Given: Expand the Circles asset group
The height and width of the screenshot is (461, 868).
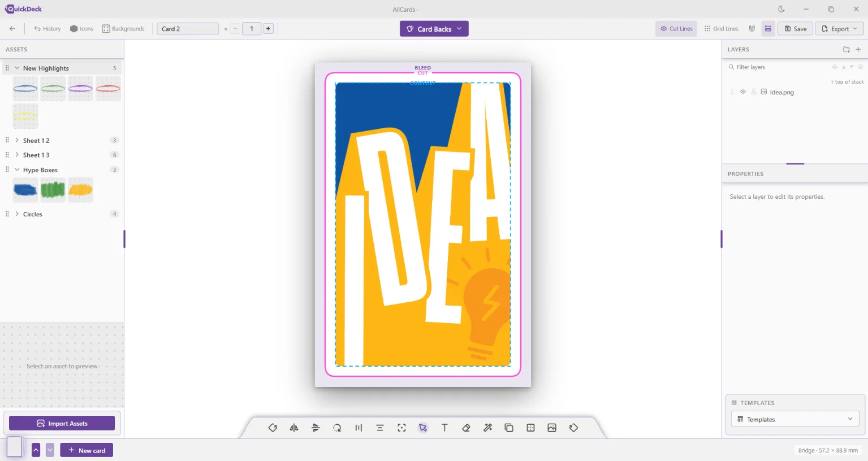Looking at the screenshot, I should point(17,214).
